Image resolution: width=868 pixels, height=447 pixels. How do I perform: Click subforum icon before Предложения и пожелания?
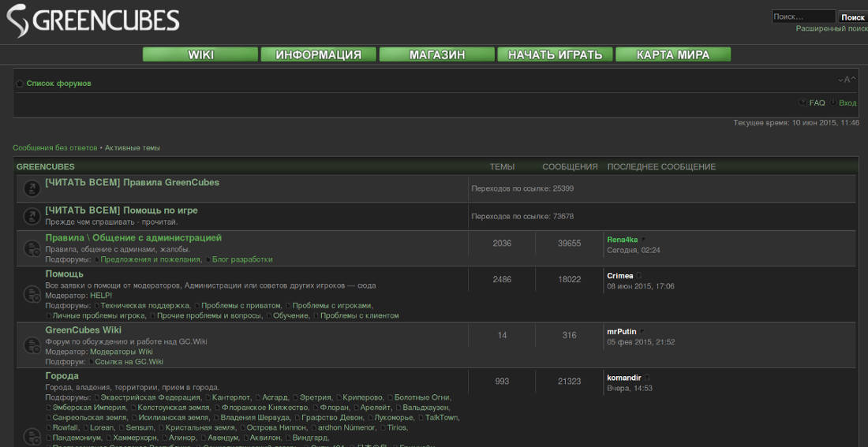point(97,259)
